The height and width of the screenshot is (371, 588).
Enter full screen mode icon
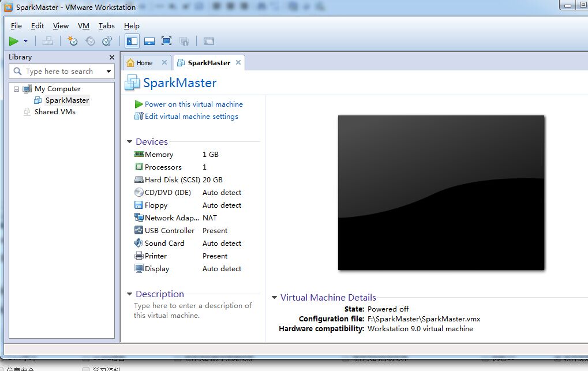tap(167, 42)
